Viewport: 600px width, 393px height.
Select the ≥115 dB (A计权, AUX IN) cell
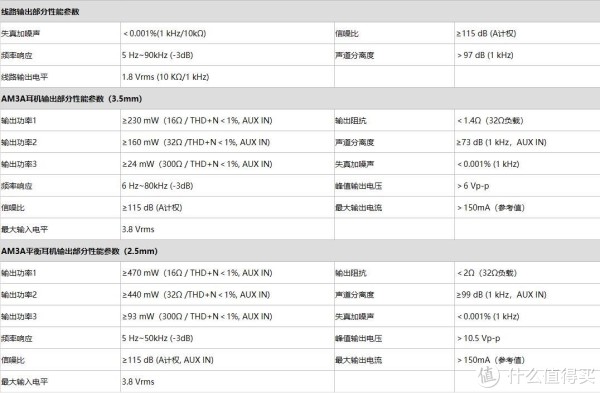(x=168, y=360)
